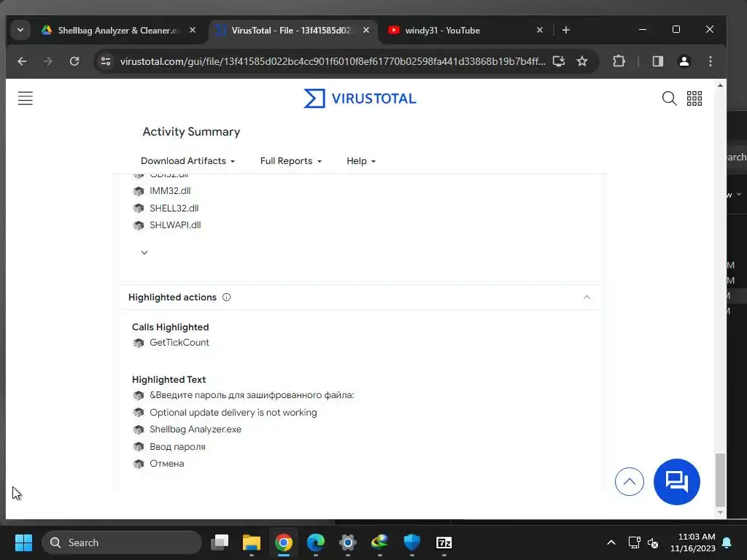This screenshot has height=560, width=747.
Task: Switch to the windy31 YouTube tab
Action: pyautogui.click(x=465, y=31)
